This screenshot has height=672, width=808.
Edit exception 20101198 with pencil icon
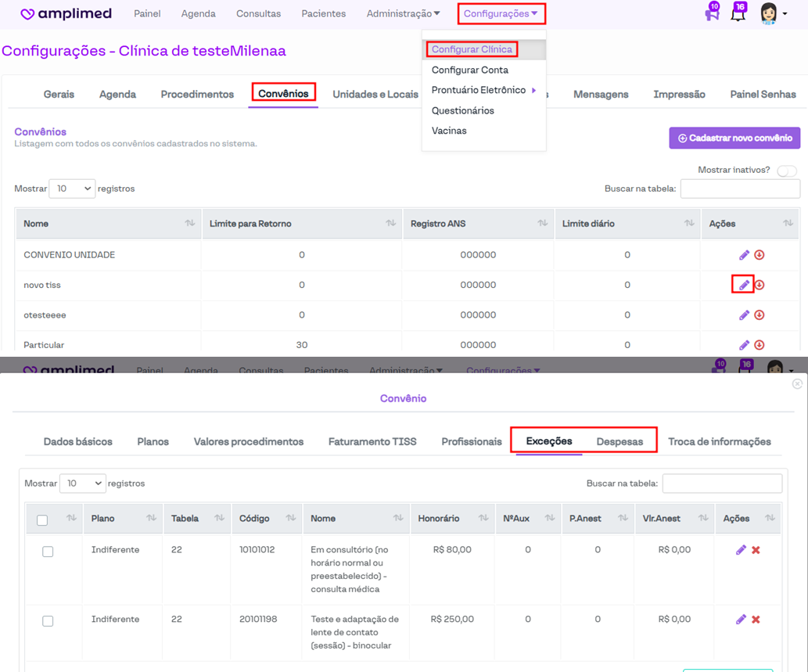click(741, 620)
